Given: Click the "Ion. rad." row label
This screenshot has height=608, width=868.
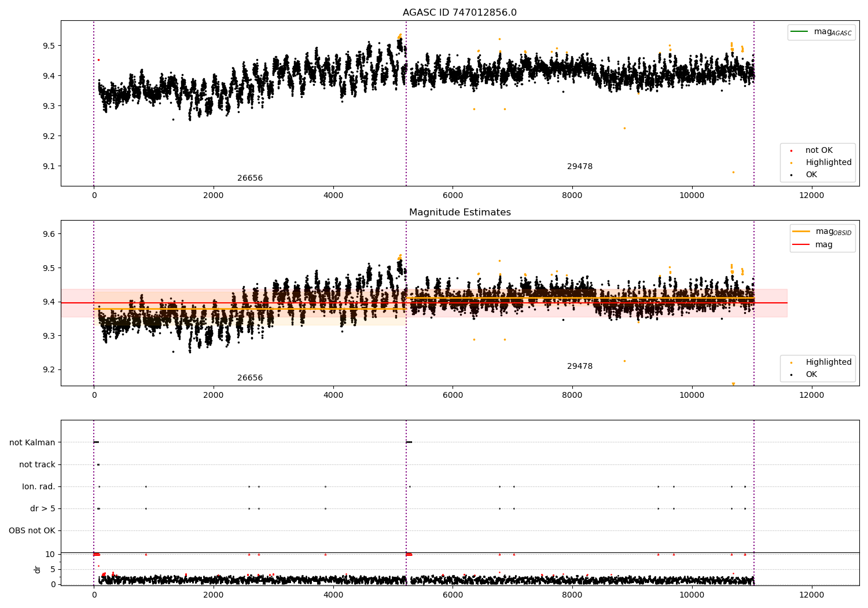Looking at the screenshot, I should (39, 487).
